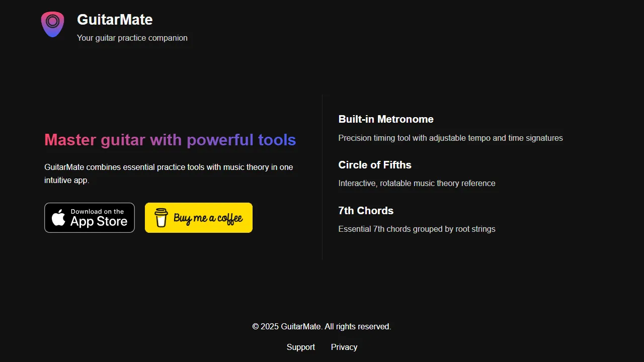Screen dimensions: 644x362
Task: Click the GuitarMate guitar pick logo
Action: point(52,24)
